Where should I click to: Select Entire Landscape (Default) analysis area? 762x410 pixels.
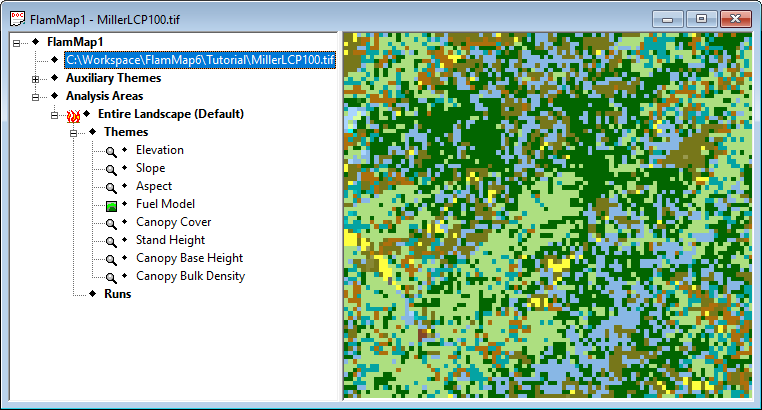171,114
